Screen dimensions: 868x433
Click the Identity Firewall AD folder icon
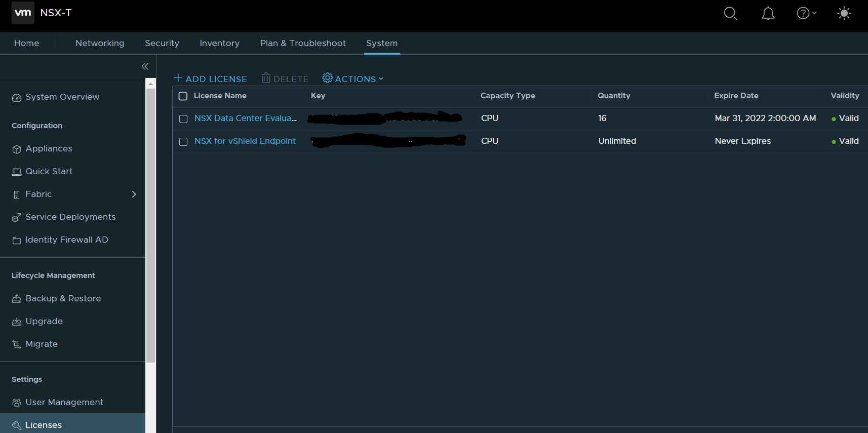click(17, 240)
